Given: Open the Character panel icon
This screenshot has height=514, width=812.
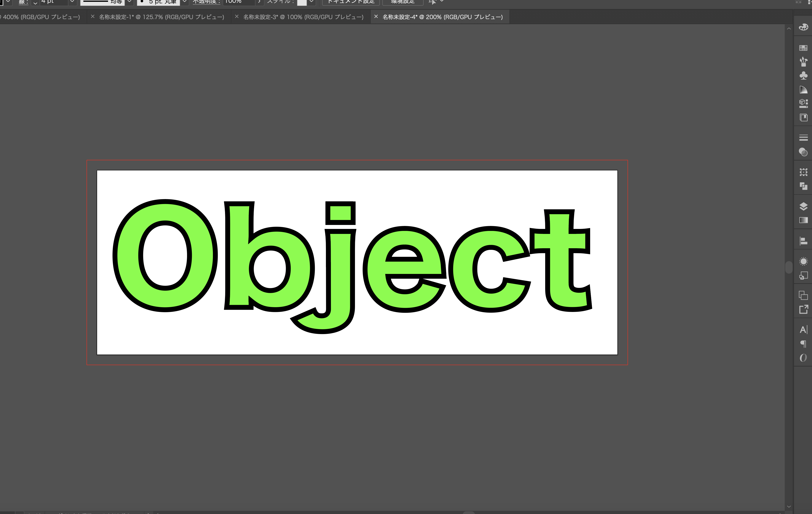Looking at the screenshot, I should (x=803, y=329).
